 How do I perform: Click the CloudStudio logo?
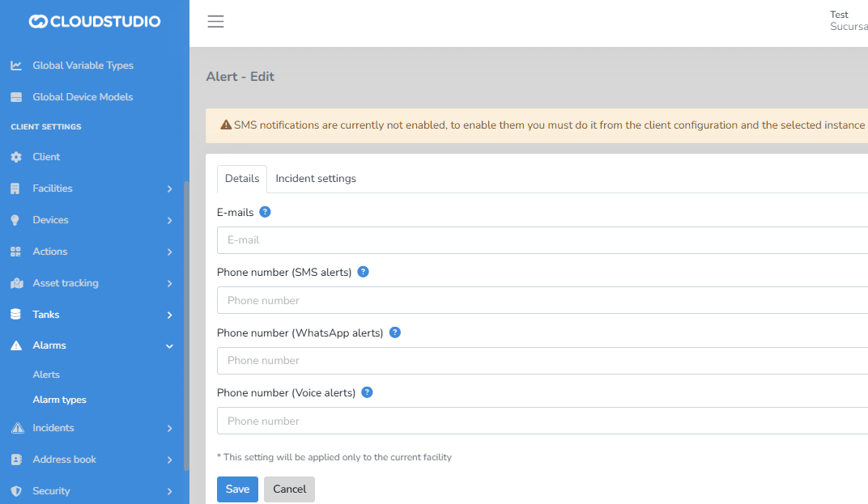click(x=95, y=22)
